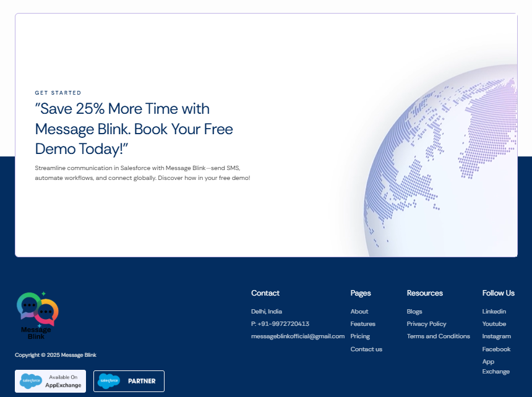The width and height of the screenshot is (532, 397).
Task: Select the Contact us footer link
Action: click(366, 349)
